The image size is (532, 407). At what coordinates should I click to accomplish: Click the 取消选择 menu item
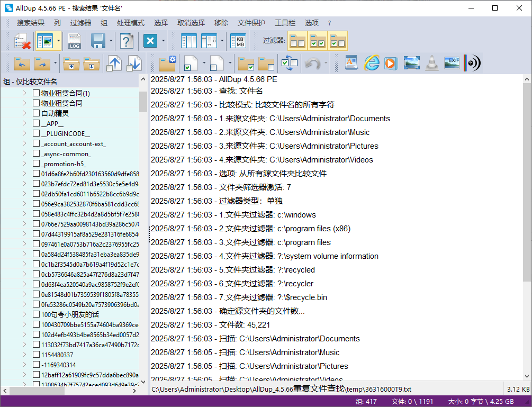pyautogui.click(x=191, y=23)
